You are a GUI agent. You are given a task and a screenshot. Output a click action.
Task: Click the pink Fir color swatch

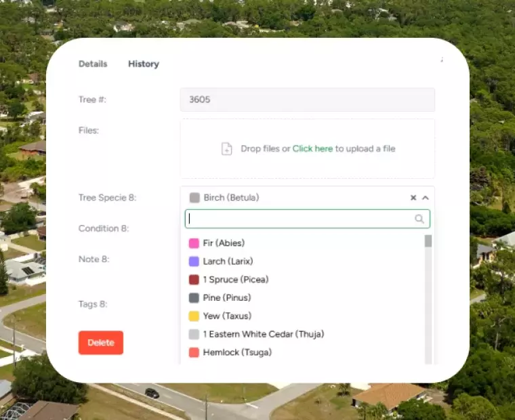click(194, 243)
